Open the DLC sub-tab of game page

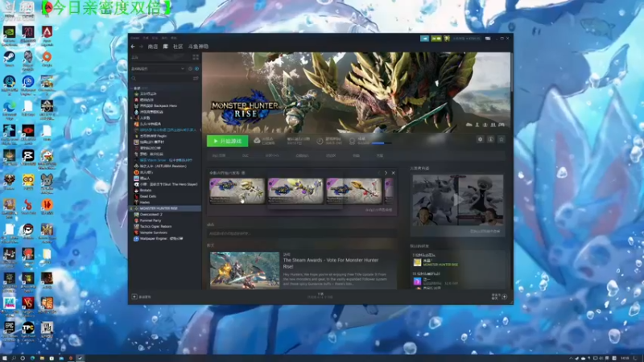(x=246, y=156)
